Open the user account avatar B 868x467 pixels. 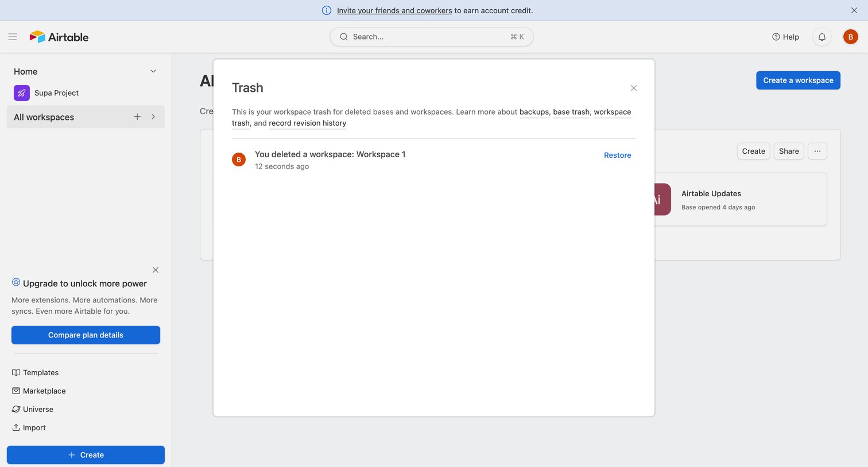pos(850,37)
